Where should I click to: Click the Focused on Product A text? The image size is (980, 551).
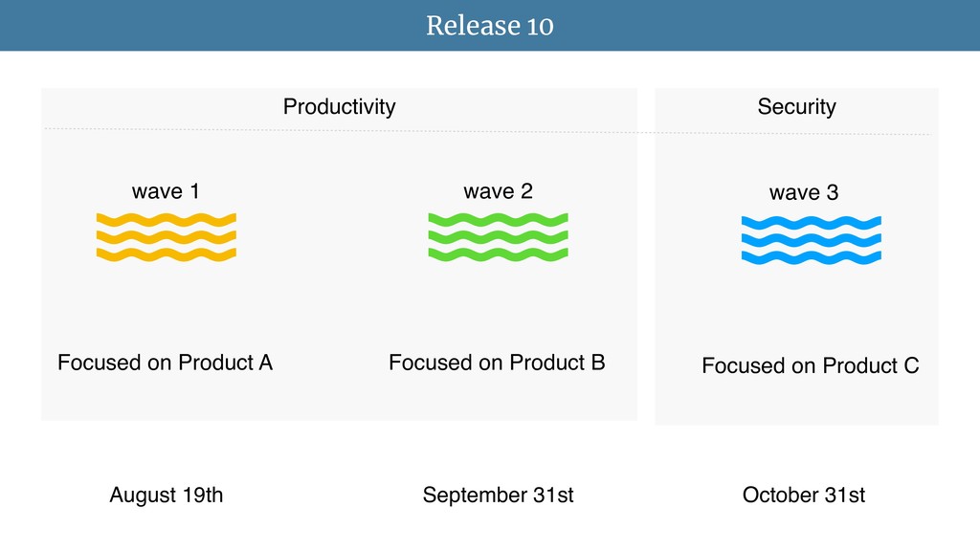(165, 363)
